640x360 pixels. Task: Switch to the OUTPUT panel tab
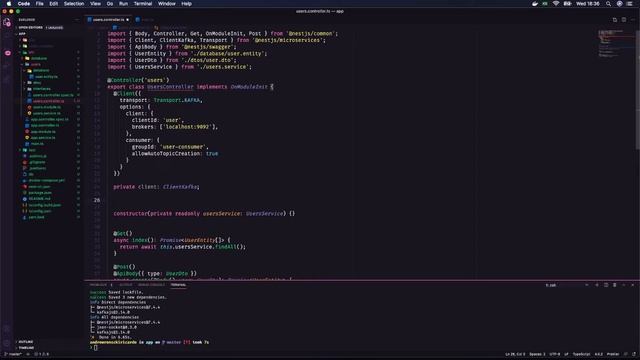tap(126, 285)
